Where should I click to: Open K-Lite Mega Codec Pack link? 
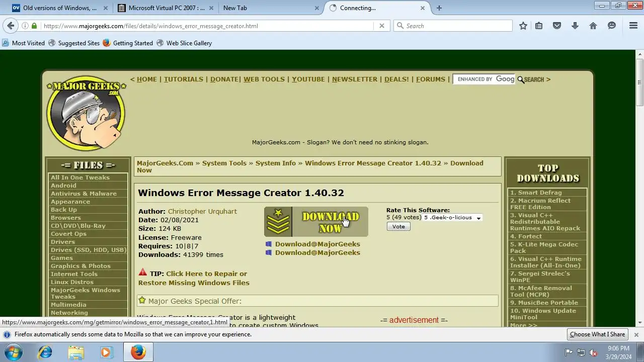[x=544, y=247]
